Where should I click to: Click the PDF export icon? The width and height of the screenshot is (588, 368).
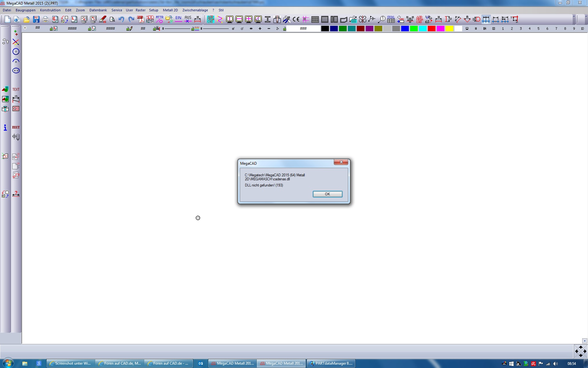141,19
